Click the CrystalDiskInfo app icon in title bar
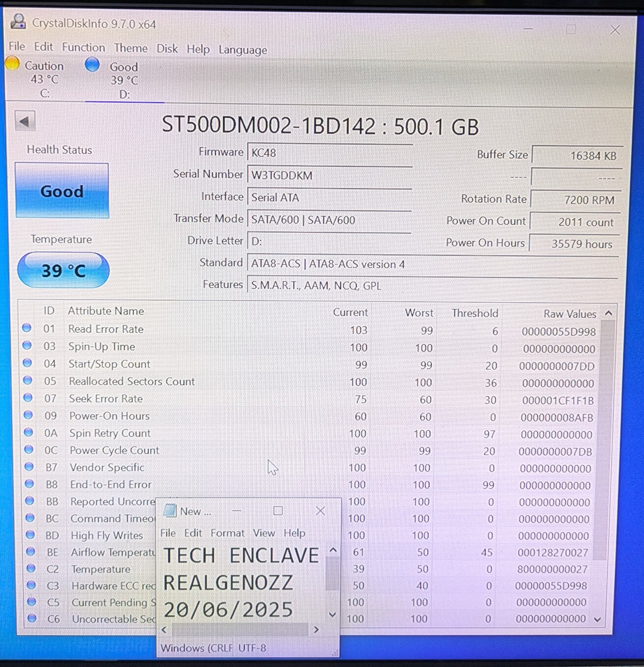This screenshot has height=667, width=644. 18,22
